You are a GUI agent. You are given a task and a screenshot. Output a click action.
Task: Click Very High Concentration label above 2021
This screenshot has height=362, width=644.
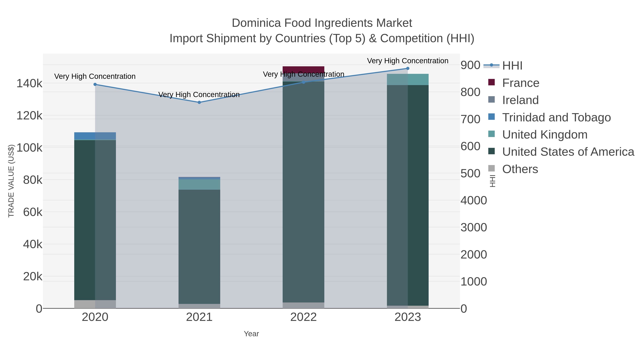coord(199,95)
